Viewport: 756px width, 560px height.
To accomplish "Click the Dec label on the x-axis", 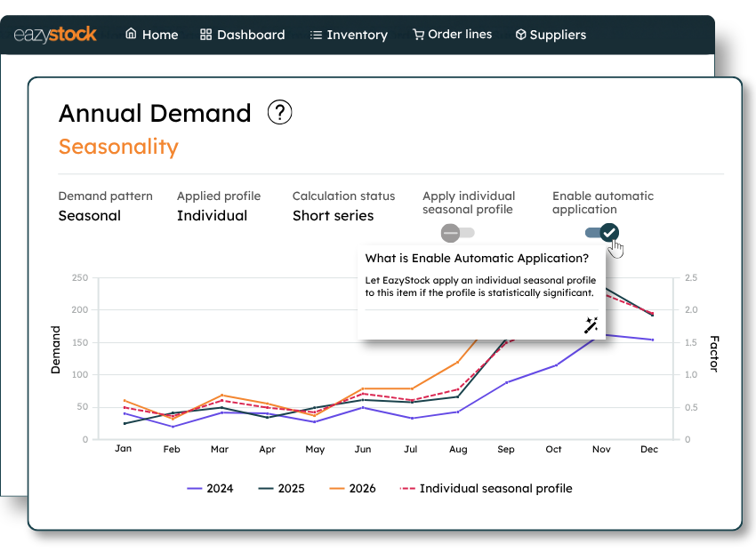I will pyautogui.click(x=649, y=449).
